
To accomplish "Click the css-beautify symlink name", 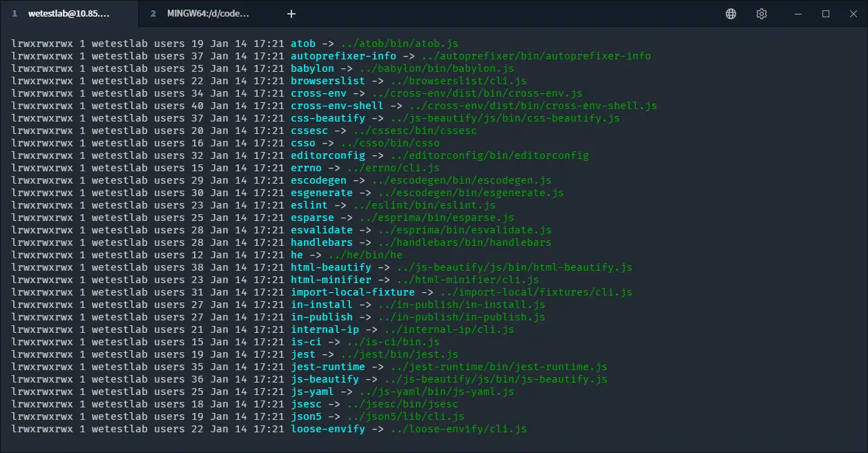I will click(327, 118).
